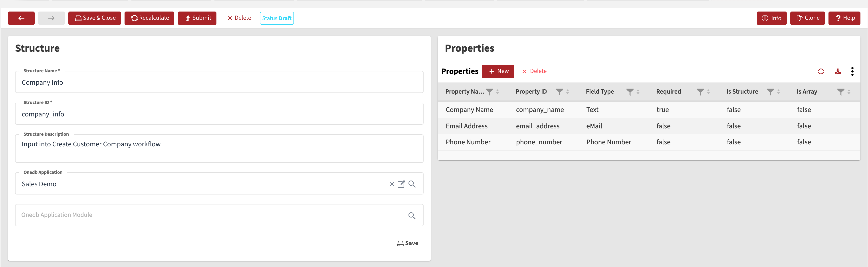Screen dimensions: 868x267
Task: Edit the Structure Name field
Action: (x=219, y=82)
